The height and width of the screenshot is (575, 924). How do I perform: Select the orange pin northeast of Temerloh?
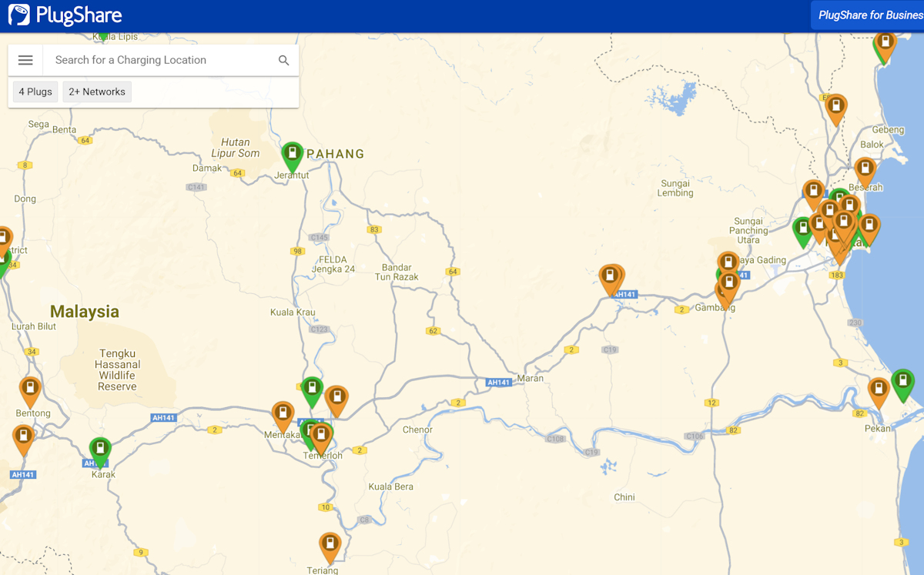(336, 398)
